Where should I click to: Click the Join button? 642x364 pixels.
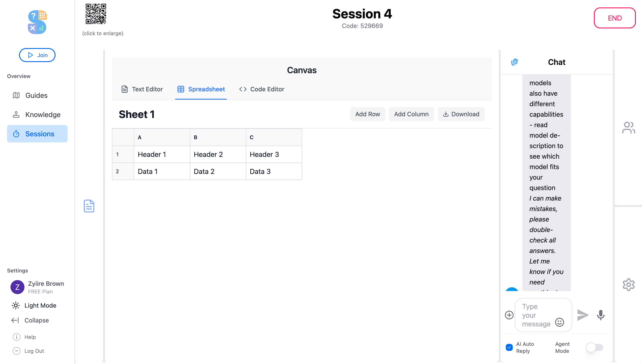(x=37, y=55)
